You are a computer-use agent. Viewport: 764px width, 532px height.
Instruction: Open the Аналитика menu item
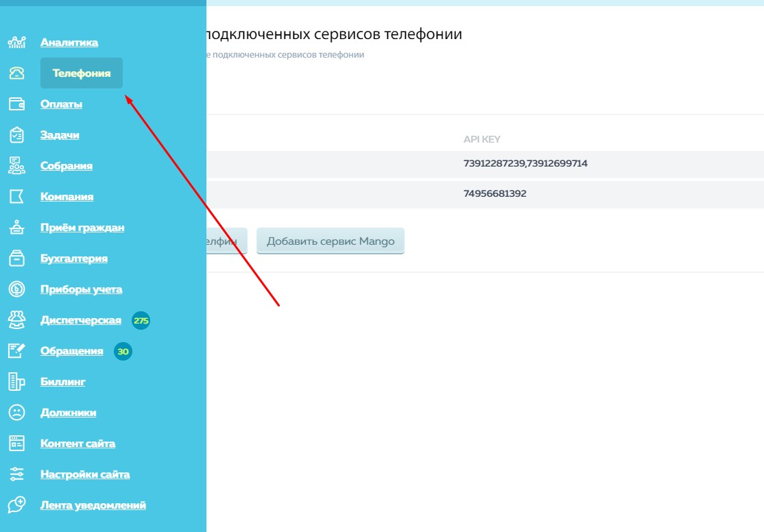click(69, 43)
